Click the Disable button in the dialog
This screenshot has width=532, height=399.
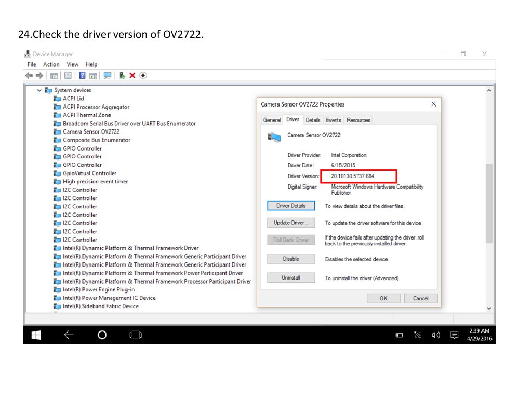pyautogui.click(x=291, y=259)
